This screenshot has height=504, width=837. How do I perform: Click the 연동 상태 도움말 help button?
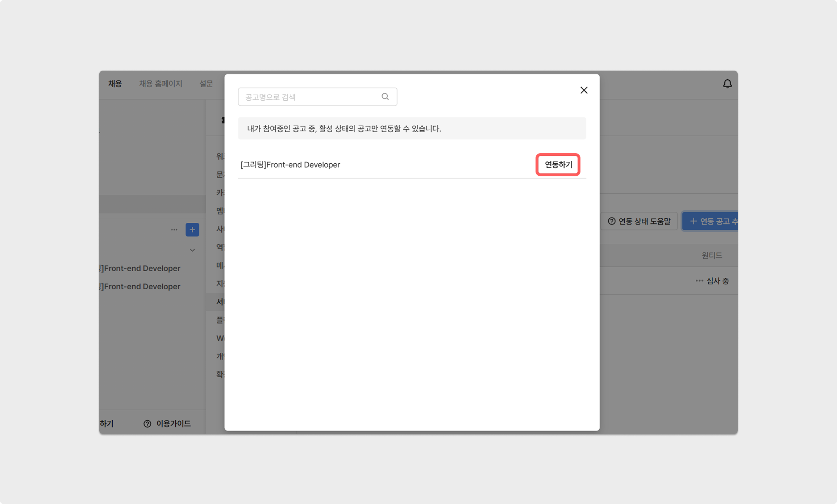click(639, 221)
